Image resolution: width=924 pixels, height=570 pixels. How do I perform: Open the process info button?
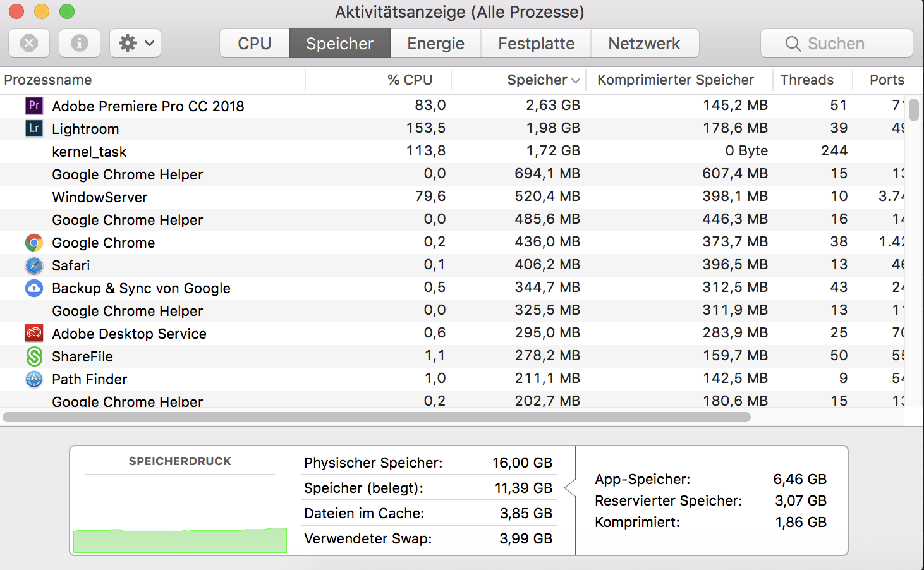pos(80,43)
